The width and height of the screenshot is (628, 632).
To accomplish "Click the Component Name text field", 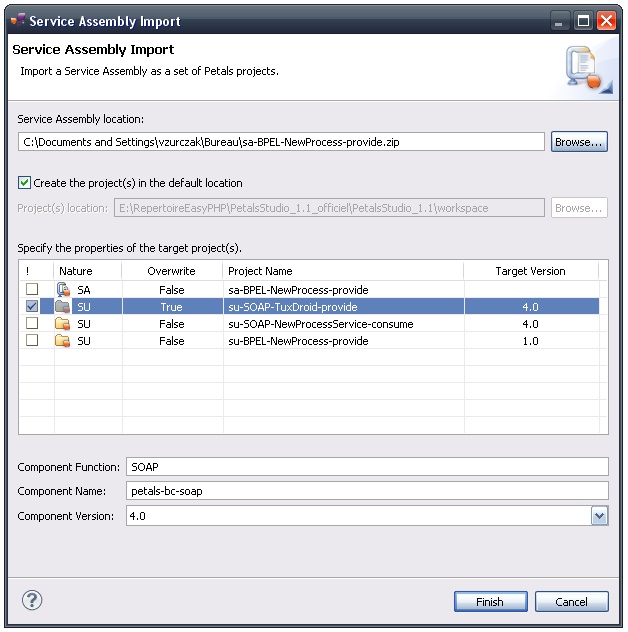I will coord(366,491).
